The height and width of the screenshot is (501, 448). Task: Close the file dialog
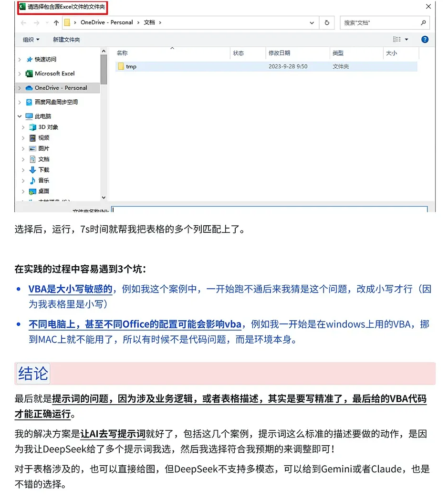[428, 6]
